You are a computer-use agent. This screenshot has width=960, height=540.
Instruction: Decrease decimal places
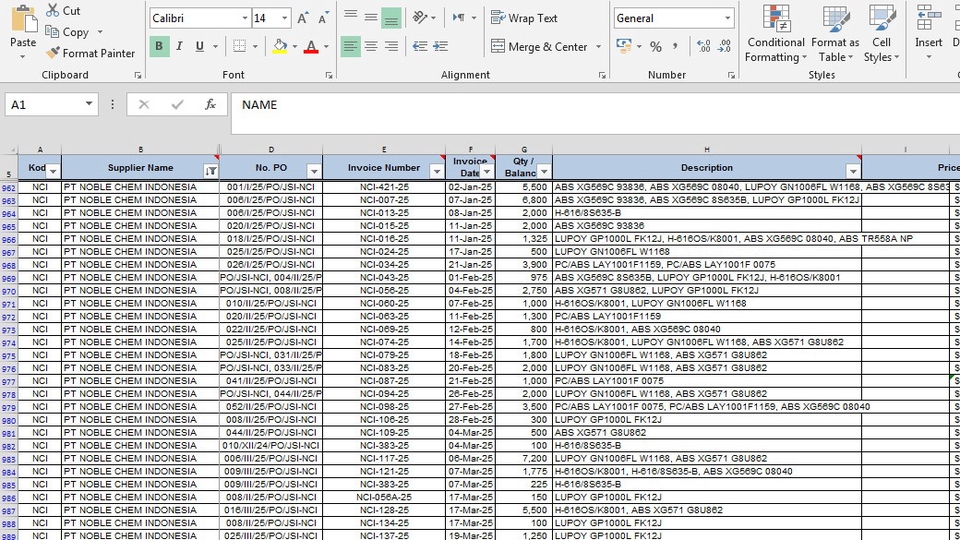[x=724, y=47]
